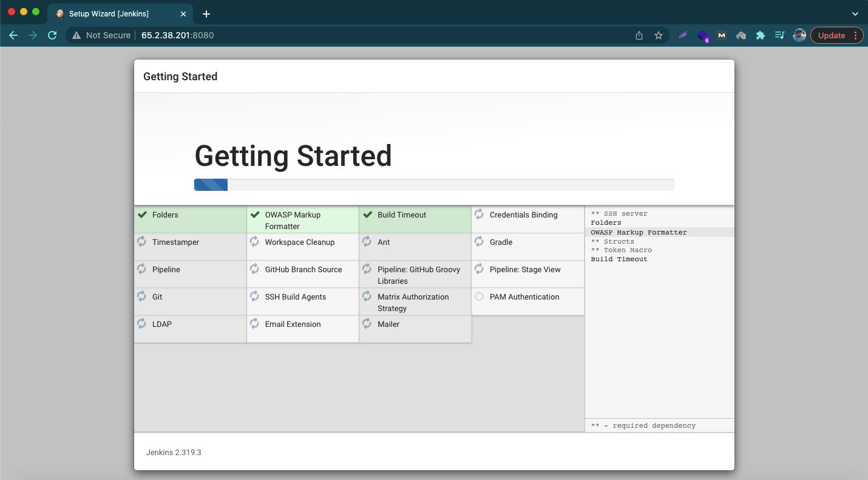Click the Pipeline: Stage View spinner icon

(479, 269)
